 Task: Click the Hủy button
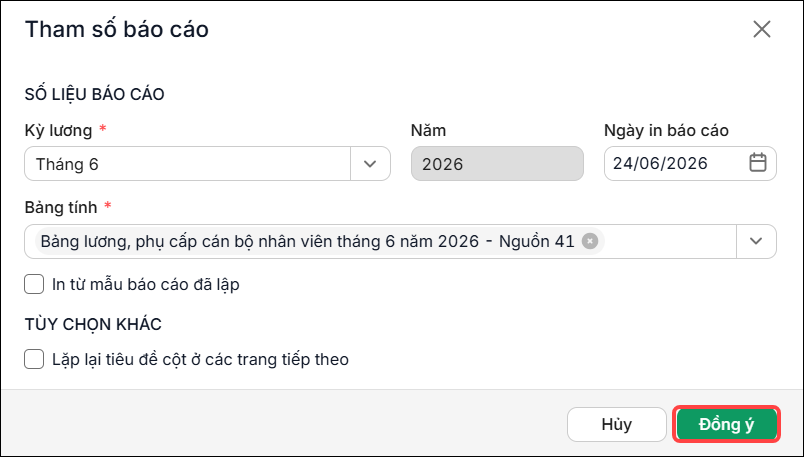616,424
